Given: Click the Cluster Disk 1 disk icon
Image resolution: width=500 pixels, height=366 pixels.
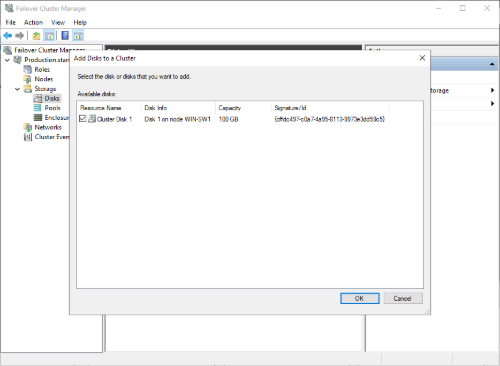Looking at the screenshot, I should pyautogui.click(x=92, y=119).
